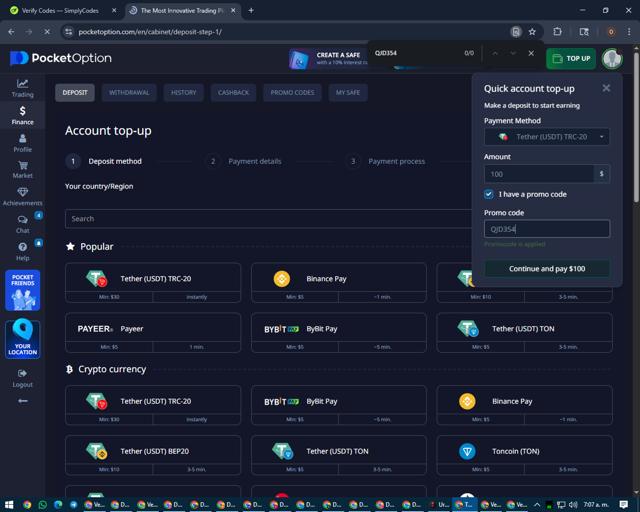Open the Your Location banner

(x=23, y=338)
